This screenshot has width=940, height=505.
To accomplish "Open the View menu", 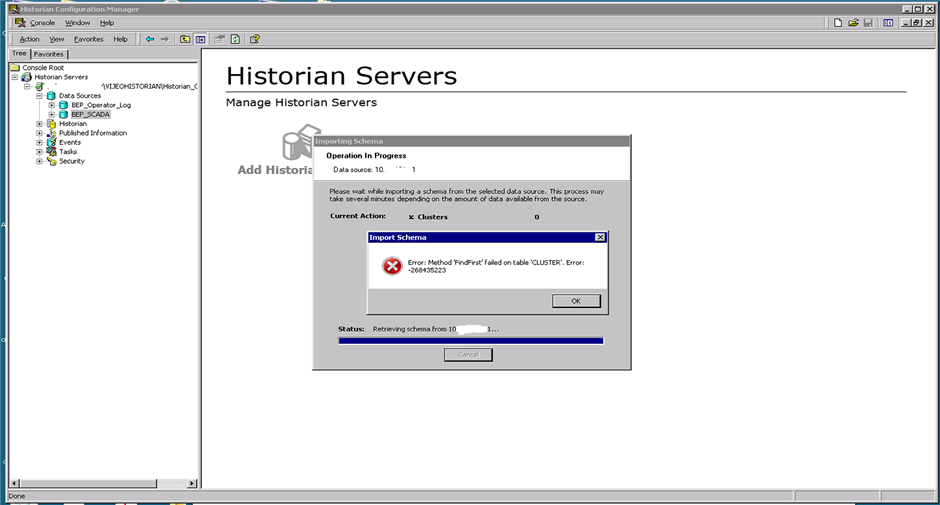I will point(56,39).
